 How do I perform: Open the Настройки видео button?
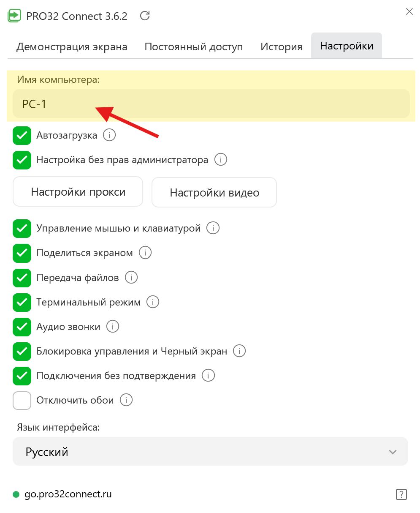coord(214,193)
